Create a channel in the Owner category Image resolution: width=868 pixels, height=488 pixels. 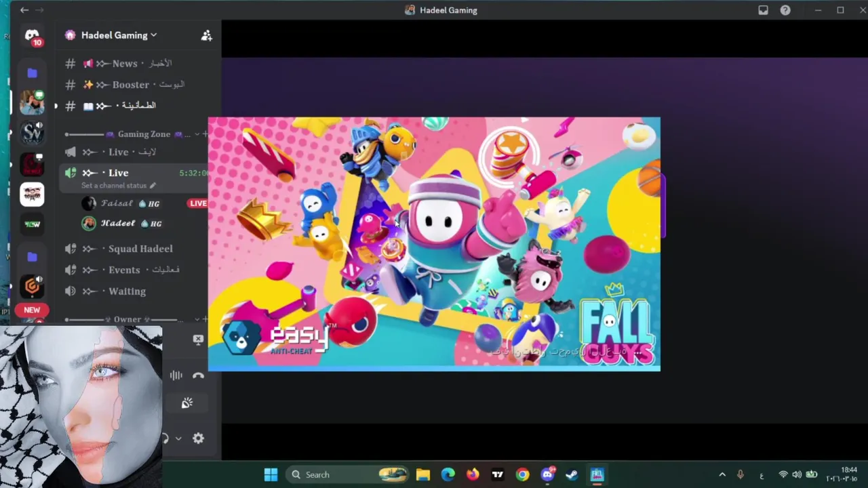click(205, 319)
